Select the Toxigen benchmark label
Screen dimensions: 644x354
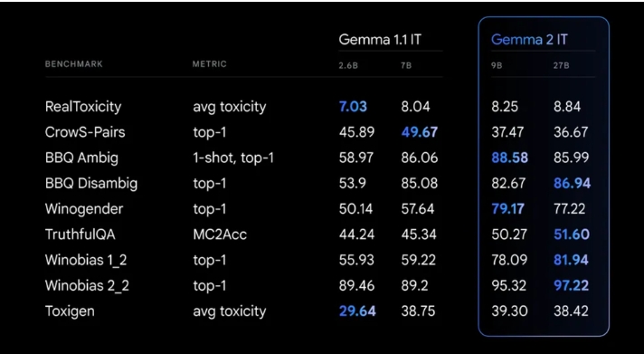[70, 311]
